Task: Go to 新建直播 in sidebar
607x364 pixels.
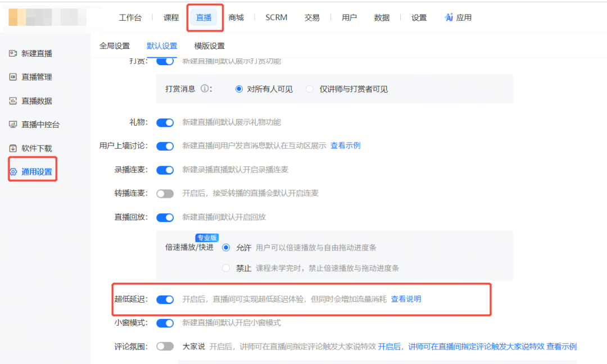Action: point(37,53)
